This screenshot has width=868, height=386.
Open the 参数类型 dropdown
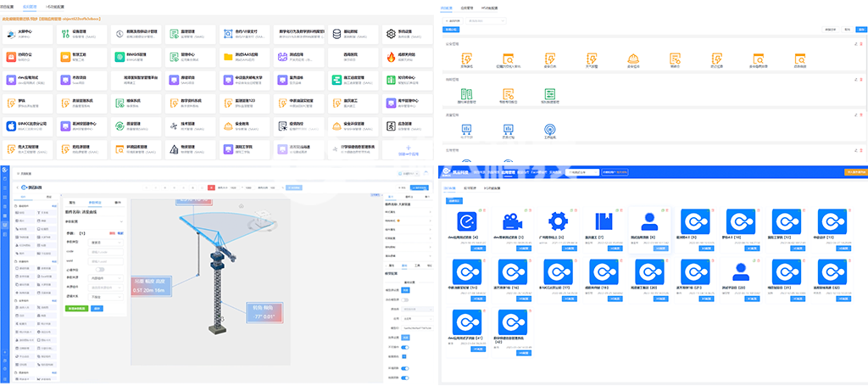coord(106,242)
